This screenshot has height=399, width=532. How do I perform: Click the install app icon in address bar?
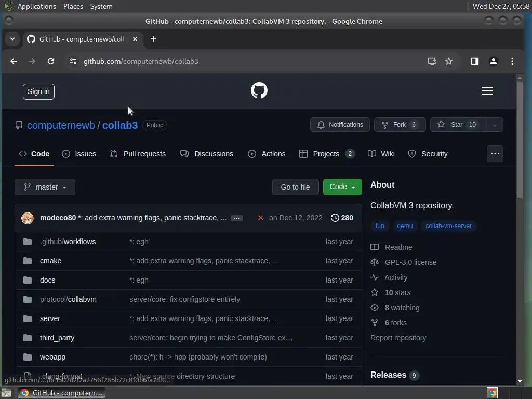(x=432, y=61)
